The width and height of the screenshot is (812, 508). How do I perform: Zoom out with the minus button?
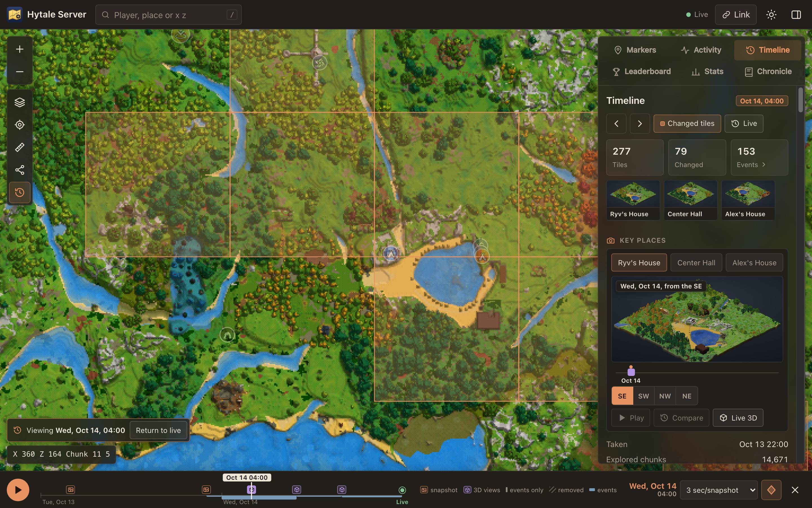20,72
